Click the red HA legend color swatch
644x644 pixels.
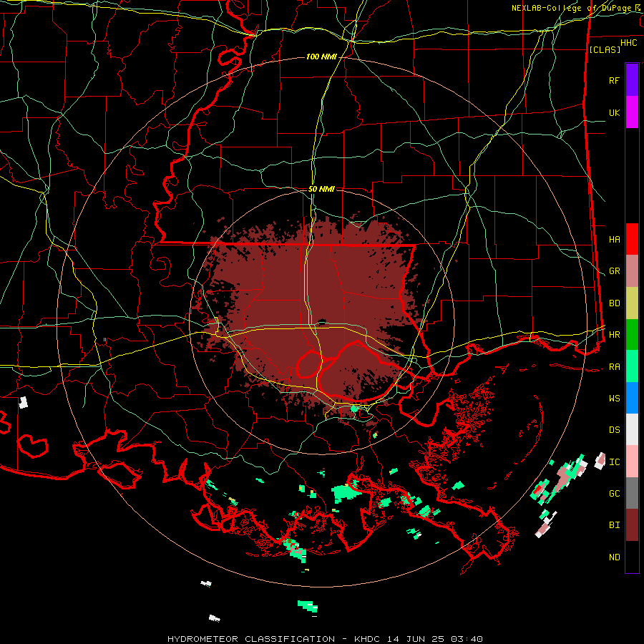tap(632, 239)
